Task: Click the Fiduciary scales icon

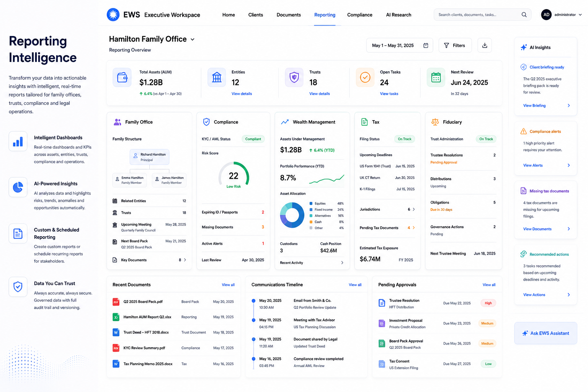Action: coord(435,122)
